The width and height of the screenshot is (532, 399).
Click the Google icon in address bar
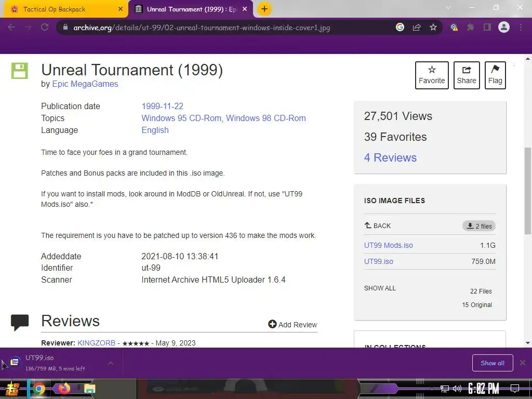[x=400, y=27]
